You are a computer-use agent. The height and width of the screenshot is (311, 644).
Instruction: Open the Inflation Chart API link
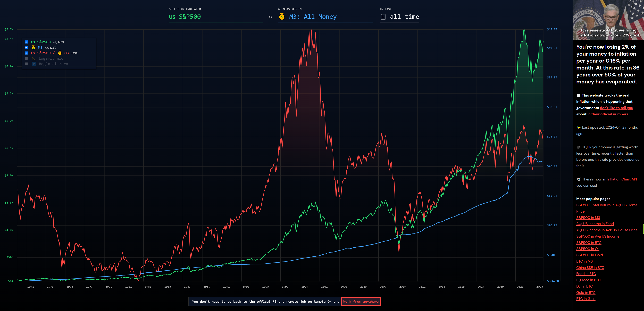point(622,179)
